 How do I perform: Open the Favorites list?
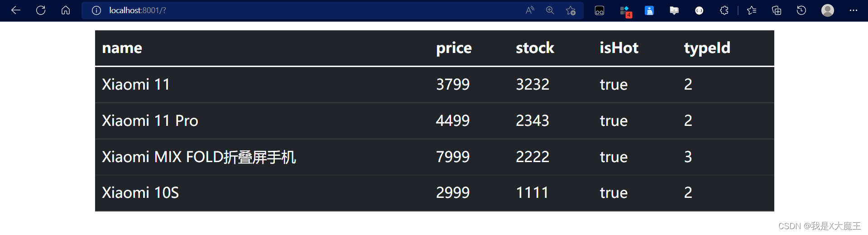coord(752,10)
